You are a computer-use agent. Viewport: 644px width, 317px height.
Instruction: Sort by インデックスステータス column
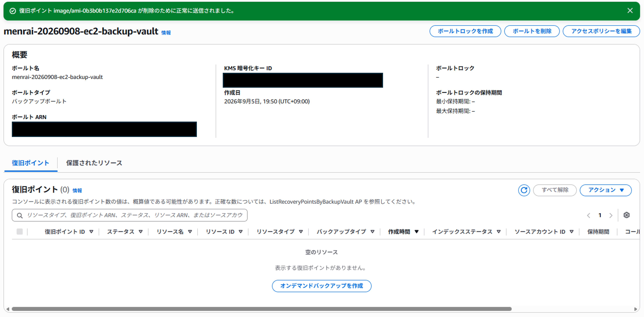[x=466, y=232]
